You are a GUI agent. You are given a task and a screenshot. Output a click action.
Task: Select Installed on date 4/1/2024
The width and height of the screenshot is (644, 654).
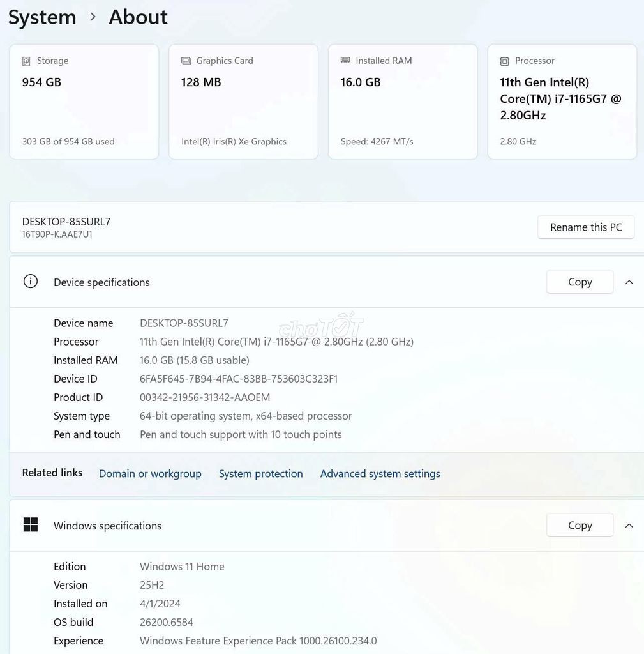coord(160,604)
